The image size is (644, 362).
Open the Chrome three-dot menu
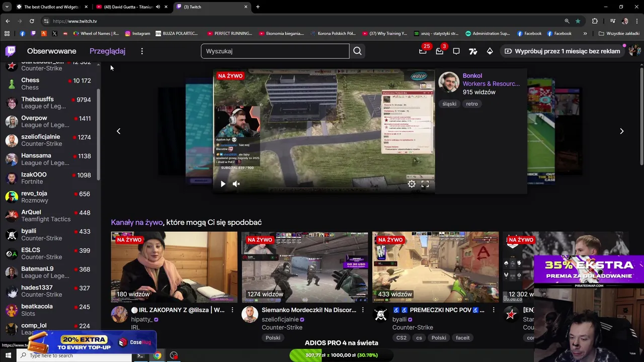[x=637, y=21]
